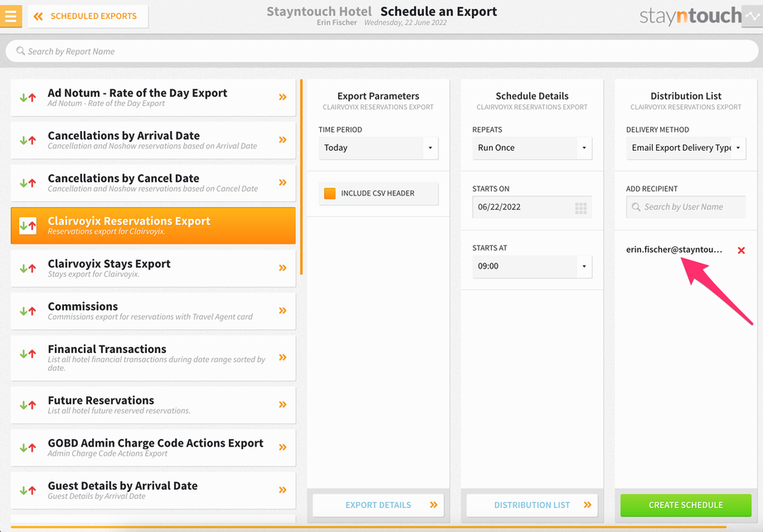Click the activity pulse icon top right
The width and height of the screenshot is (763, 532).
click(x=752, y=16)
